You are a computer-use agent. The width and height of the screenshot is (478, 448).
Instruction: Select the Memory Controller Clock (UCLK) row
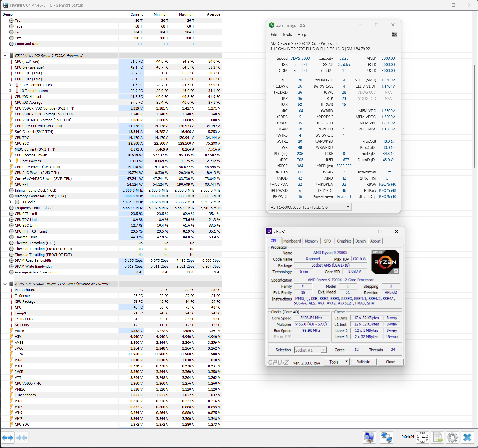pyautogui.click(x=112, y=196)
